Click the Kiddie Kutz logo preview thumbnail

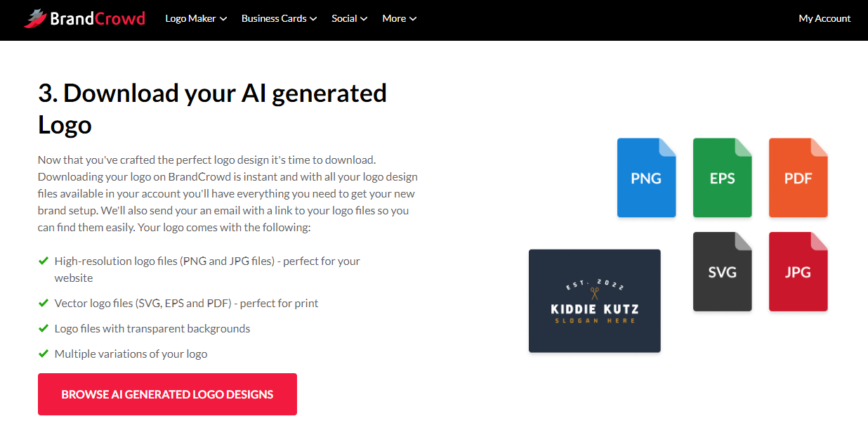[594, 300]
